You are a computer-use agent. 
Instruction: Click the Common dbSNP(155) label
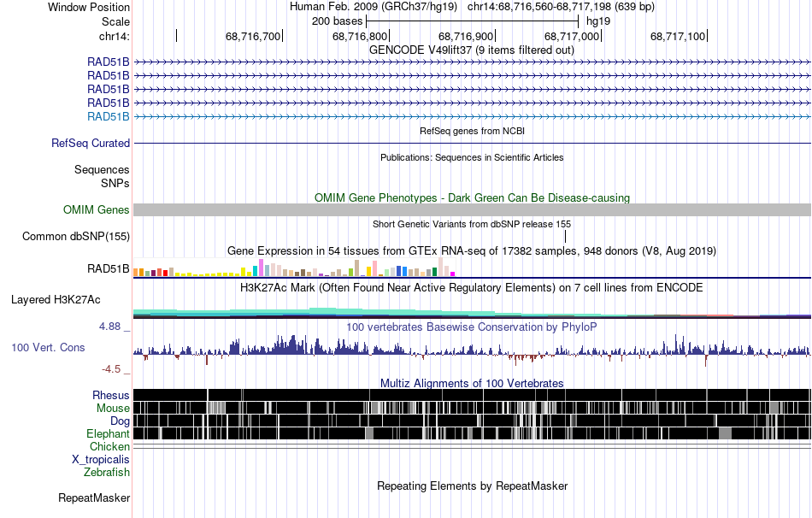[76, 236]
